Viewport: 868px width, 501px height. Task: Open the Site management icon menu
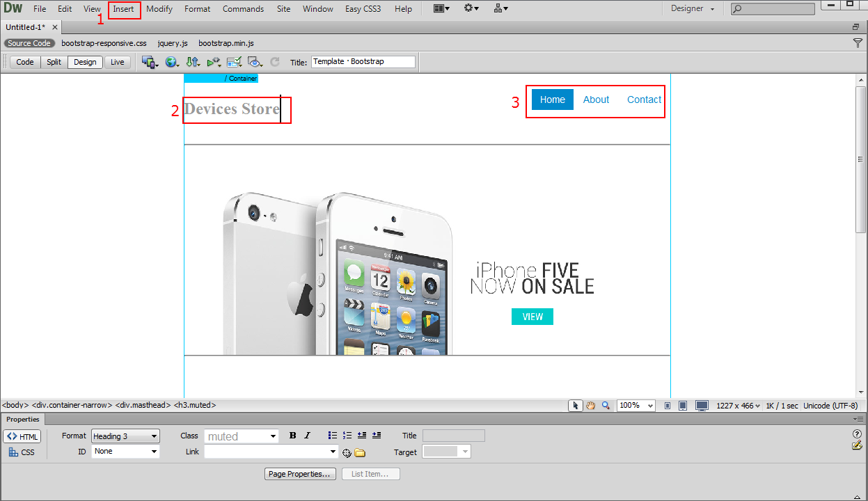500,8
